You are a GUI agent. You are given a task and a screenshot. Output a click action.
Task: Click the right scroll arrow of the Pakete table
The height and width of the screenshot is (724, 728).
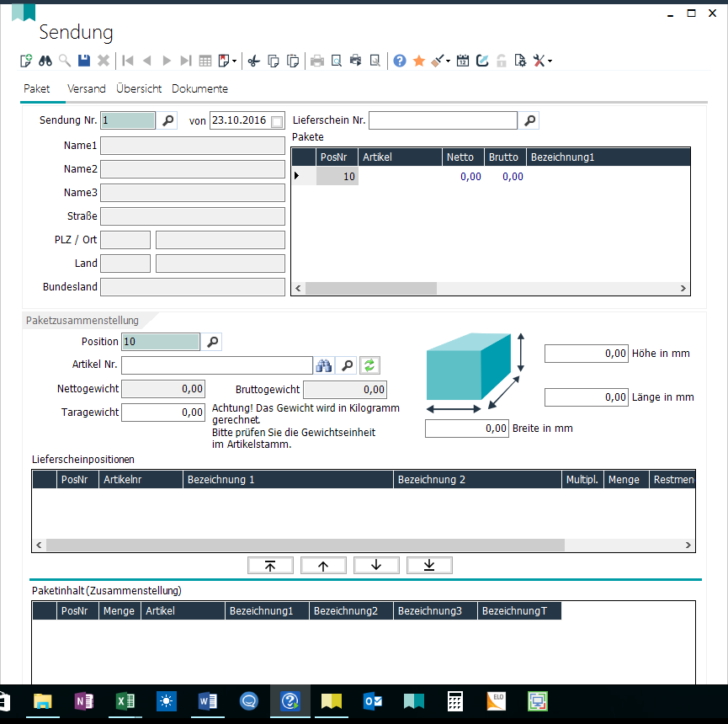[x=683, y=289]
